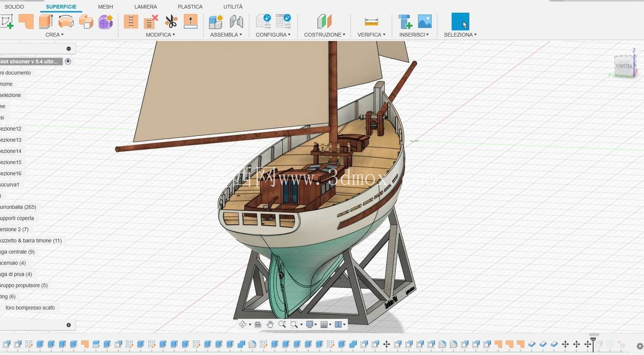
Task: Open the SELEZIONA dropdown menu
Action: [460, 35]
